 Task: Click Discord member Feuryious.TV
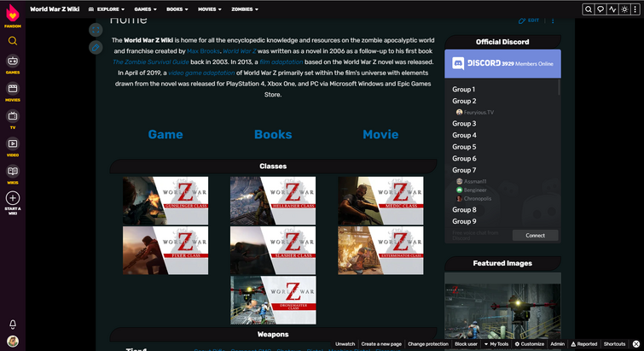(x=475, y=112)
